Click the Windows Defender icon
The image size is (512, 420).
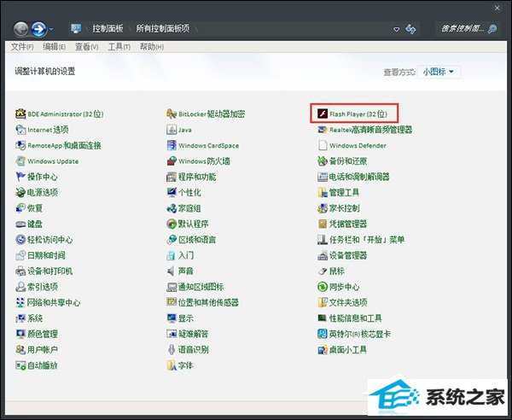[x=323, y=145]
